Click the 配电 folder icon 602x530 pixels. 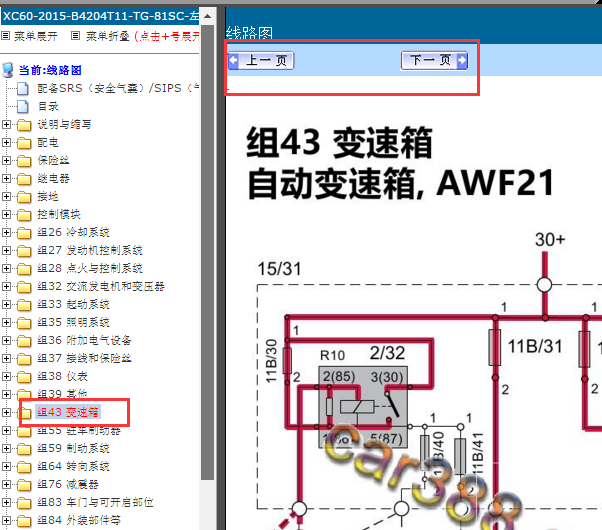(24, 143)
